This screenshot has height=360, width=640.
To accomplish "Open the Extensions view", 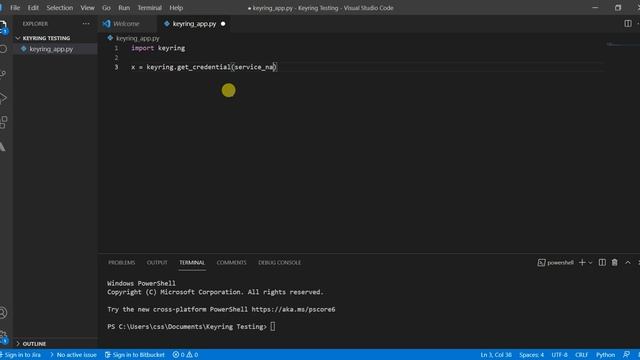I will 3,122.
